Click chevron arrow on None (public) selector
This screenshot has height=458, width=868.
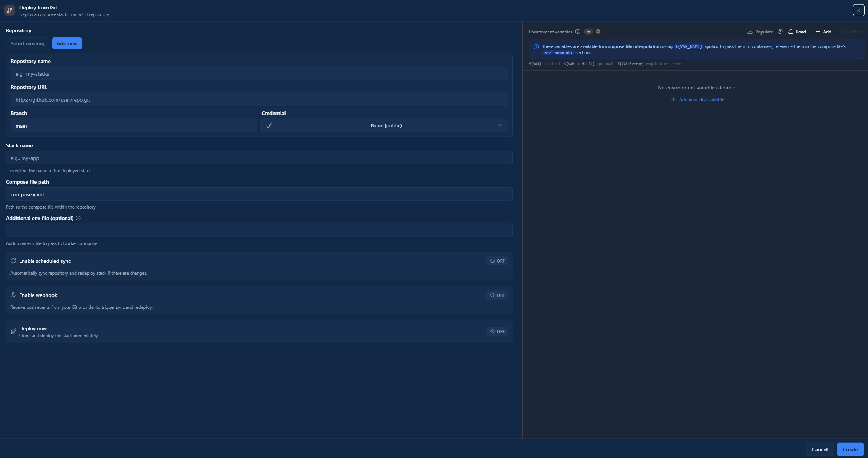(x=500, y=125)
